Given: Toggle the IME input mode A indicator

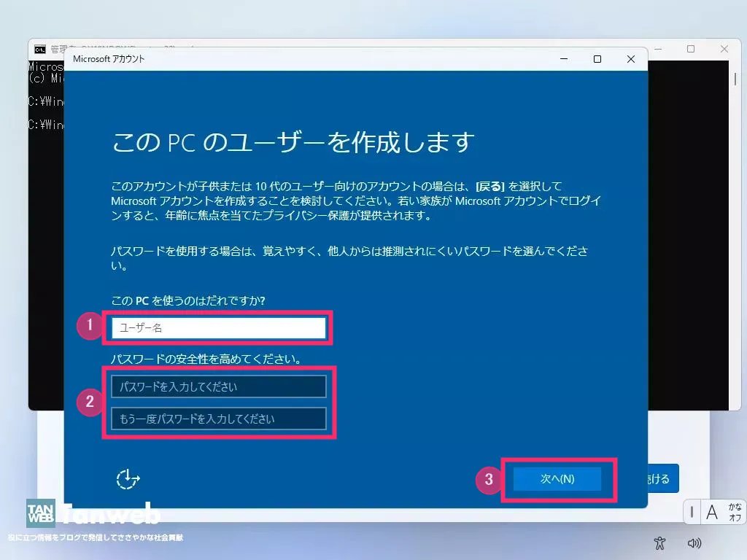Looking at the screenshot, I should 712,513.
